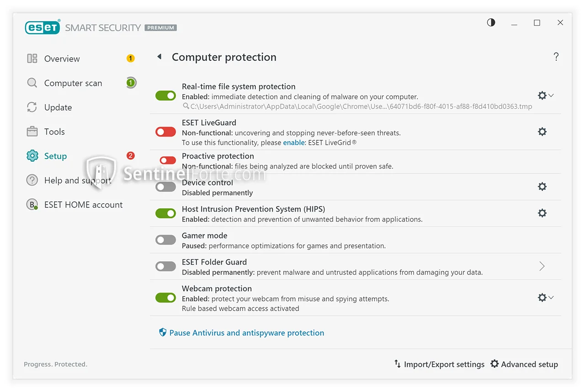Select Update in the sidebar

(58, 107)
